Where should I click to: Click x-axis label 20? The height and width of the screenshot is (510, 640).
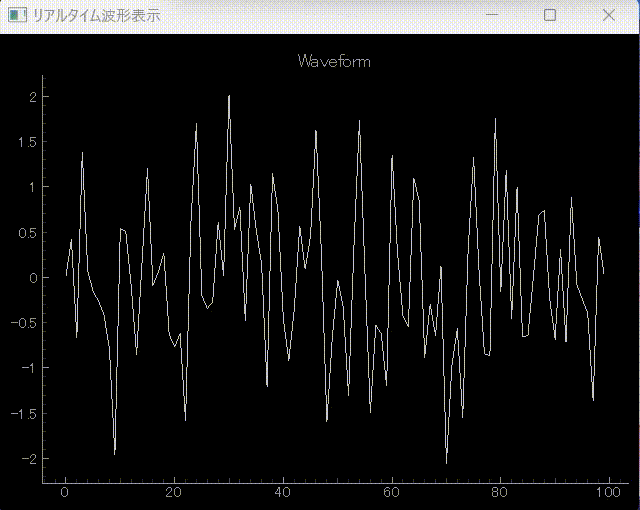point(173,492)
